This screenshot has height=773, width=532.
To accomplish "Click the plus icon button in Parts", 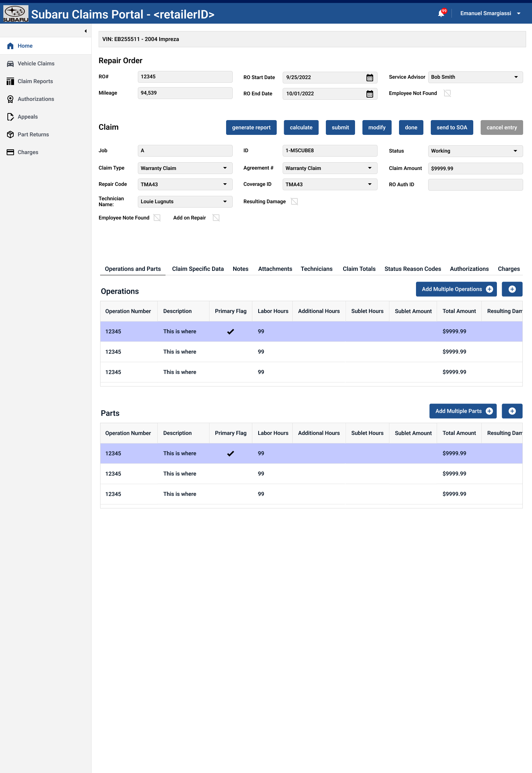I will coord(512,411).
